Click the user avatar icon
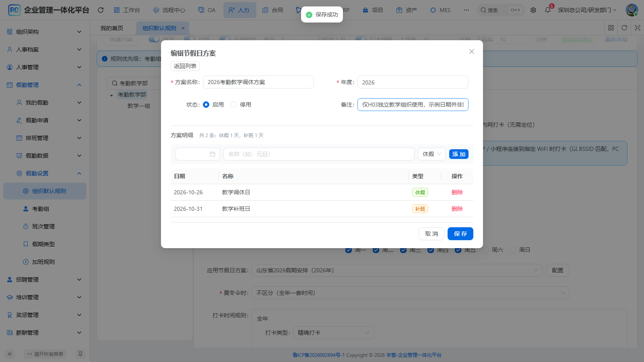The width and height of the screenshot is (644, 362). point(632,10)
